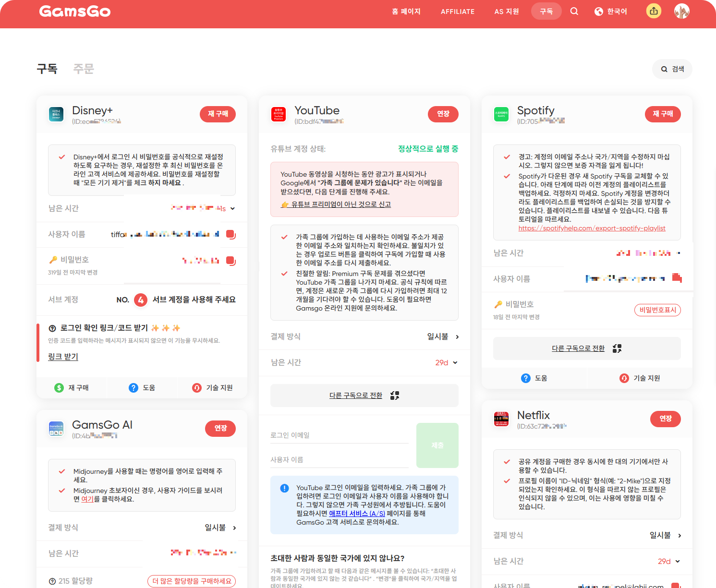Screen dimensions: 716x588
Task: Click the green 제출 submit button
Action: point(437,445)
